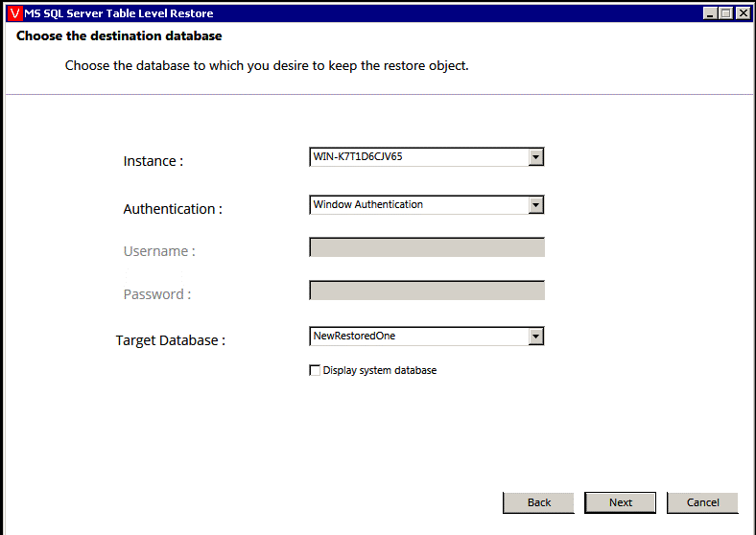756x535 pixels.
Task: Click the Username input field
Action: pos(427,247)
